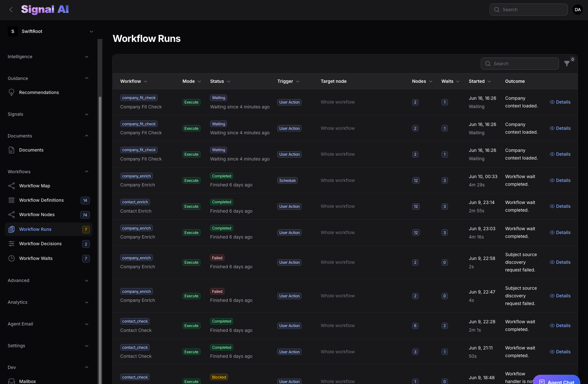The image size is (588, 384).
Task: Sort by Status column header
Action: pyautogui.click(x=220, y=81)
